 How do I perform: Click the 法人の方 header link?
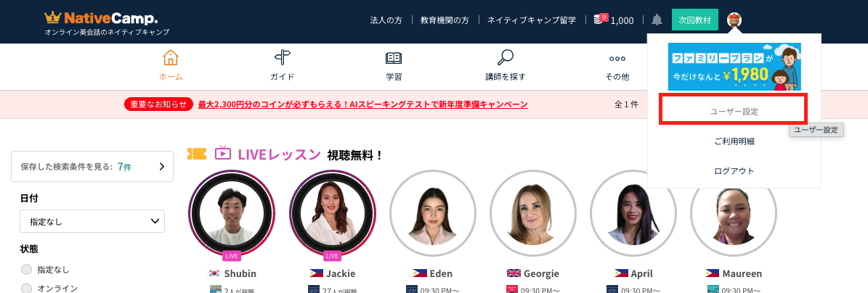(386, 20)
